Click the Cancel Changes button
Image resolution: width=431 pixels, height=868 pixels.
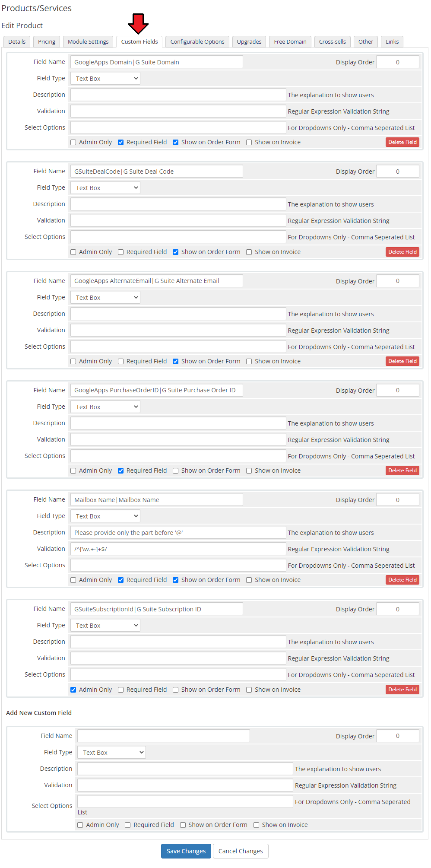click(x=241, y=851)
